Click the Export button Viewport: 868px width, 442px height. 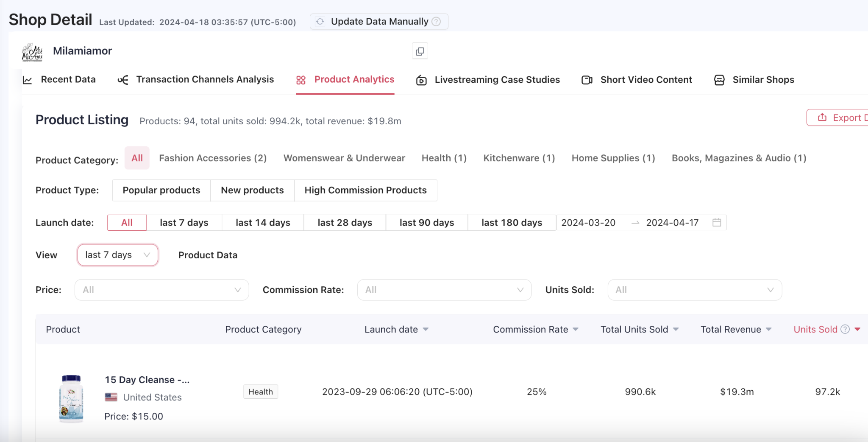(x=843, y=117)
